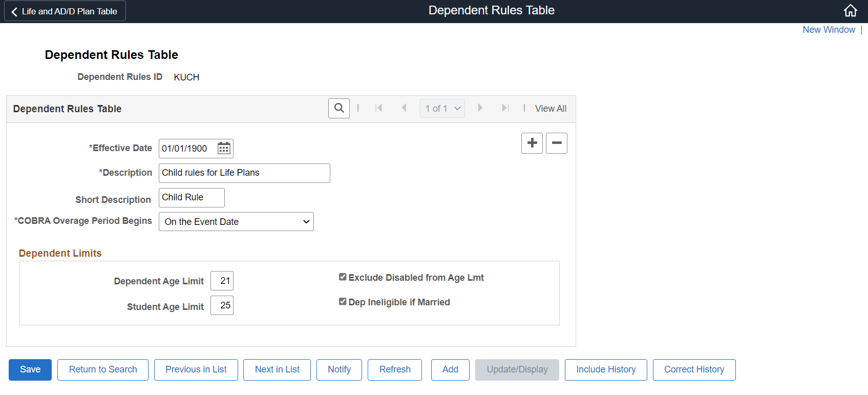Go to previous row arrow icon
Viewport: 868px width, 395px height.
tap(404, 108)
